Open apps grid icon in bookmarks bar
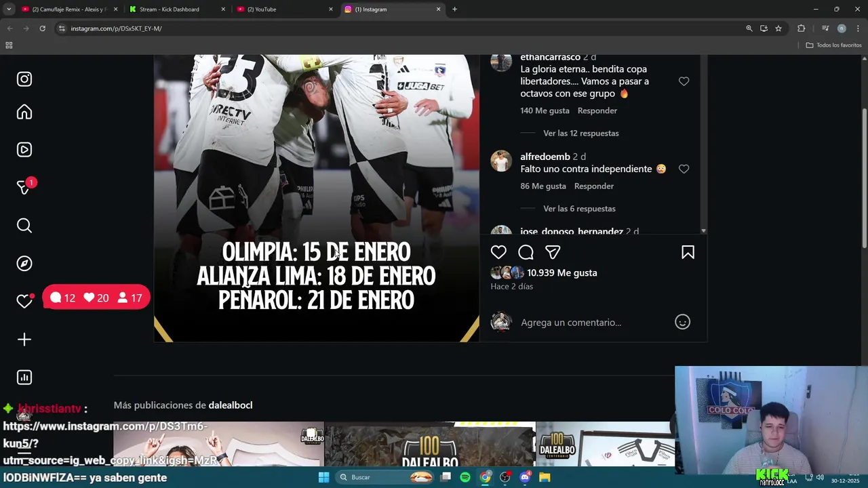868x488 pixels. pyautogui.click(x=9, y=45)
